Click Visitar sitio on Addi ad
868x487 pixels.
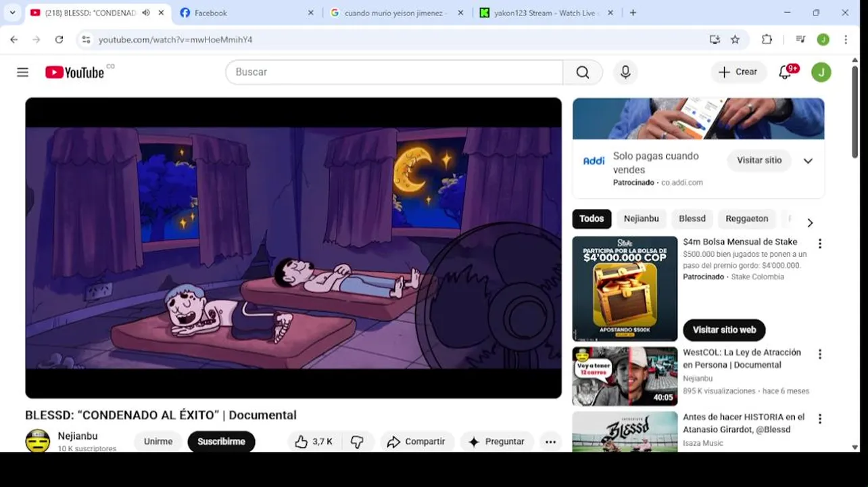(759, 160)
